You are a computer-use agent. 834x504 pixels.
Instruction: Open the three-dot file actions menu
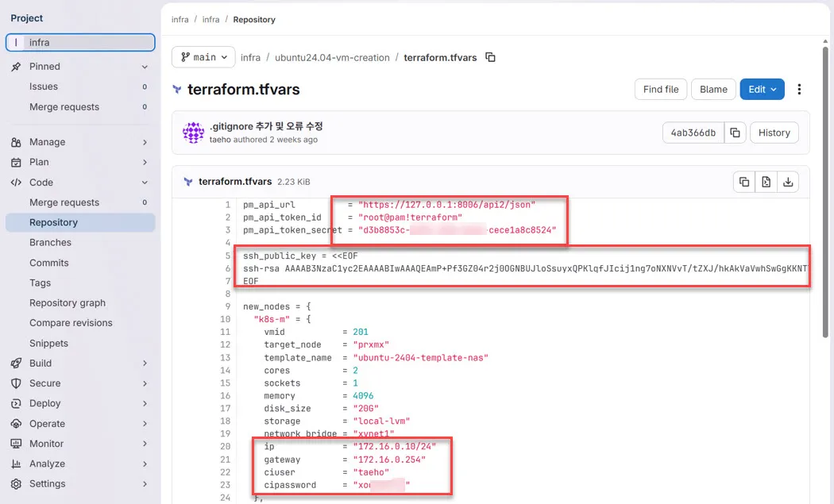click(x=799, y=90)
